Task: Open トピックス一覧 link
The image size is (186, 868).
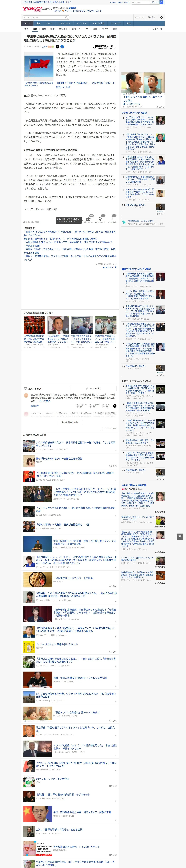Action: (x=155, y=29)
